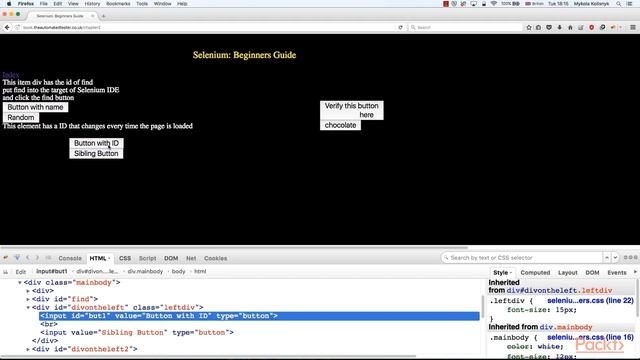Image resolution: width=640 pixels, height=360 pixels.
Task: Click the break-on-mutate icon beside Edit
Action: pyautogui.click(x=5, y=272)
